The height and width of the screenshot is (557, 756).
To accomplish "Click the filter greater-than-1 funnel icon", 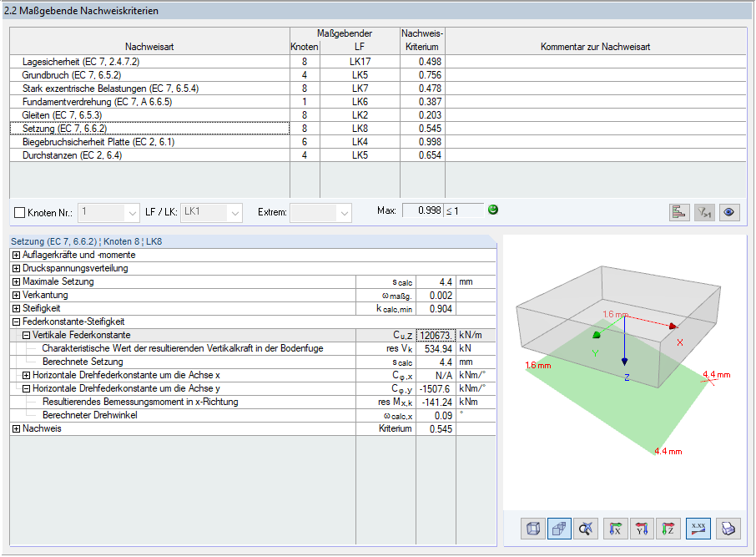I will [704, 212].
